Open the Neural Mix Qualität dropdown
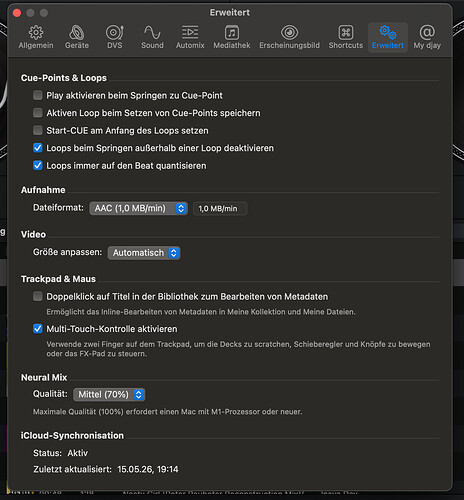The image size is (464, 500). (x=109, y=395)
